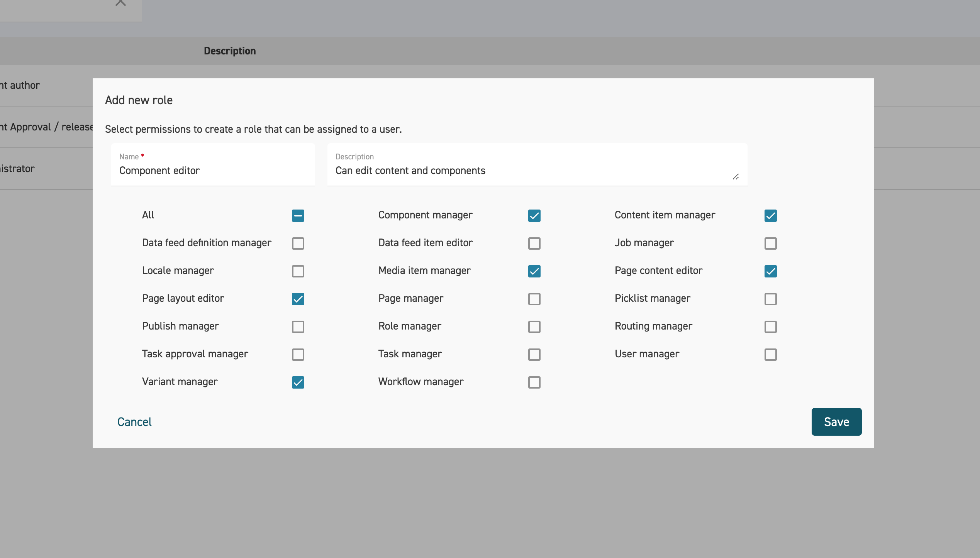Cancel the Add new role dialog

click(x=134, y=422)
